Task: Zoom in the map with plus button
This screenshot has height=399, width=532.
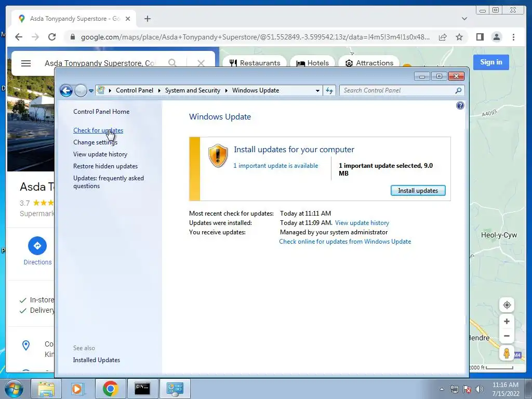Action: (507, 321)
